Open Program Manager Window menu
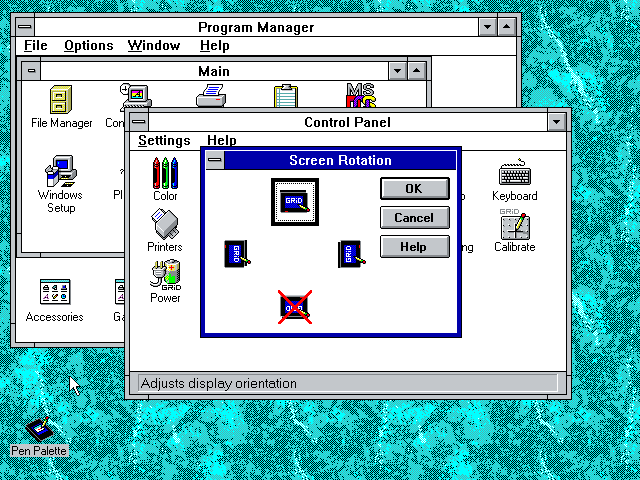 coord(153,45)
